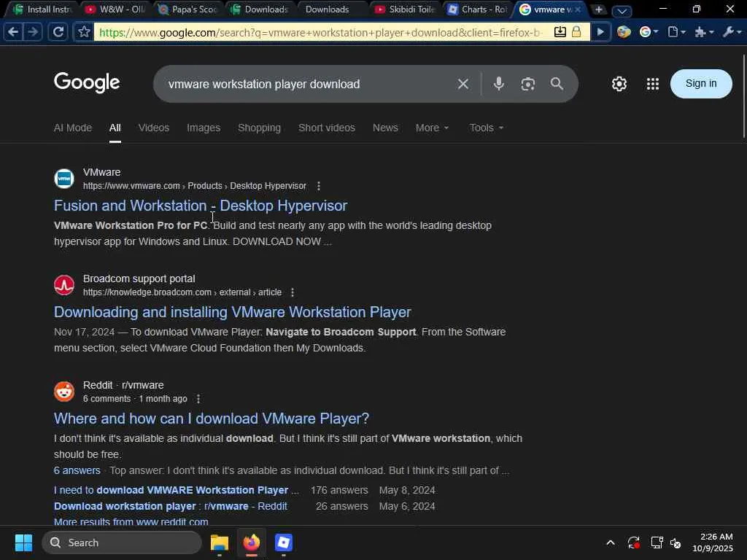Click the 6 answers link

pos(77,470)
